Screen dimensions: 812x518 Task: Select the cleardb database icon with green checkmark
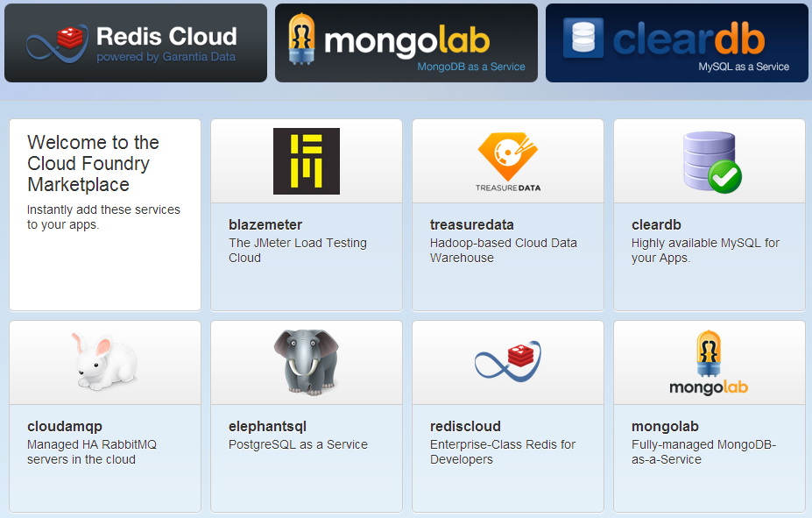711,162
